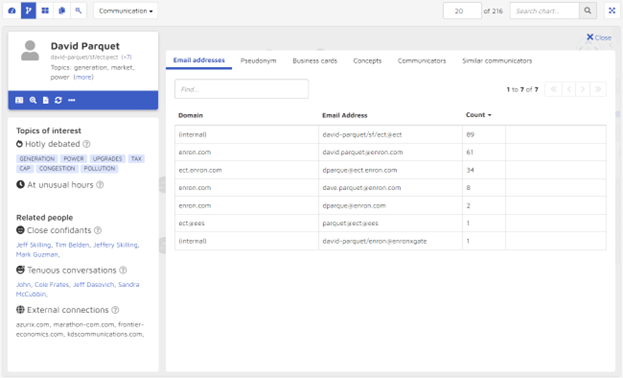
Task: Click the search chart magnifier button
Action: point(588,11)
